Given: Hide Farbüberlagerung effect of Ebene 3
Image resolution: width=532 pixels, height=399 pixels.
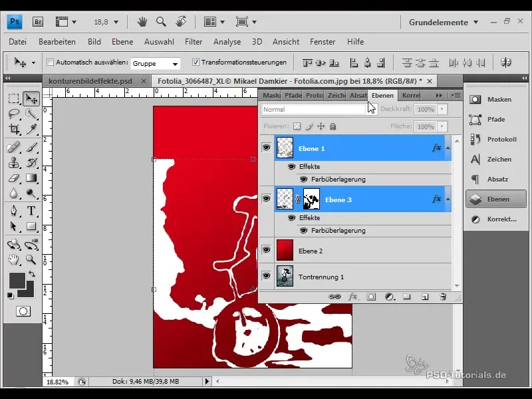Looking at the screenshot, I should point(304,230).
